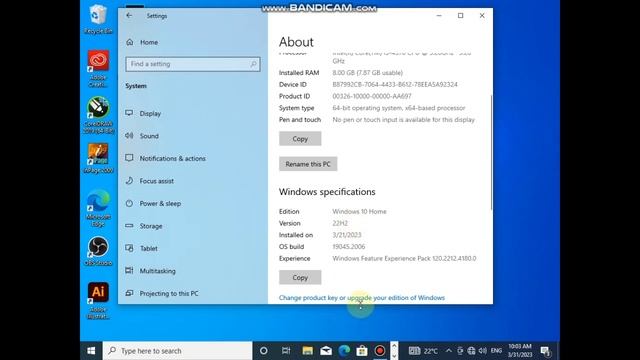Open Power & sleep settings
Image resolution: width=640 pixels, height=360 pixels.
pyautogui.click(x=160, y=203)
